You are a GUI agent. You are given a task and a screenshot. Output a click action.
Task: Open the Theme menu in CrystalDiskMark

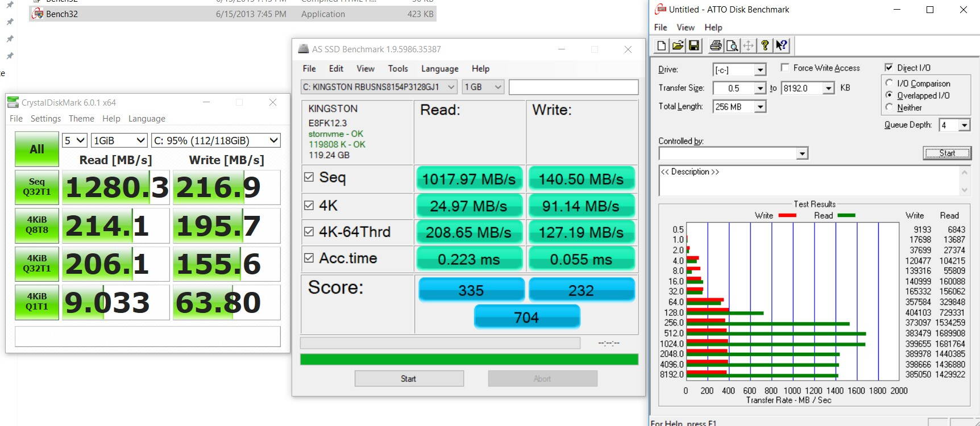[x=81, y=119]
